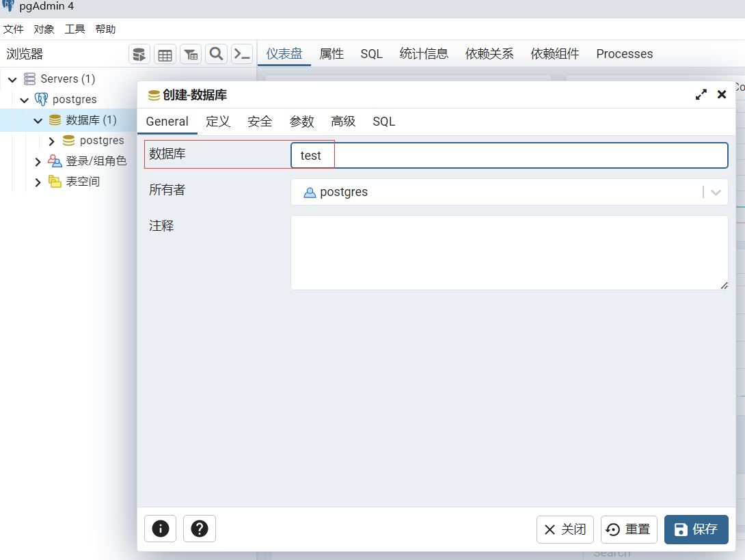Switch to the 安全 tab
The image size is (745, 560).
[x=260, y=122]
